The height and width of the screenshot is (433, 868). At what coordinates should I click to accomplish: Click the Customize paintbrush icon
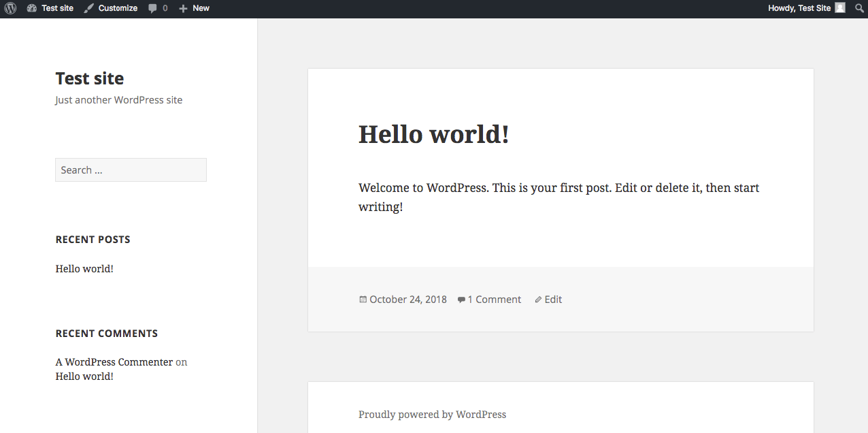89,8
